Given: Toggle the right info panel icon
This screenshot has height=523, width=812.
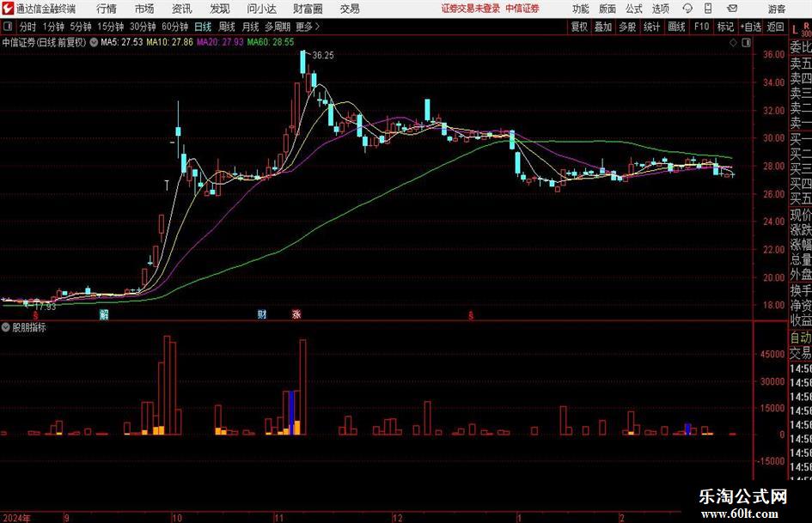Looking at the screenshot, I should click(746, 43).
